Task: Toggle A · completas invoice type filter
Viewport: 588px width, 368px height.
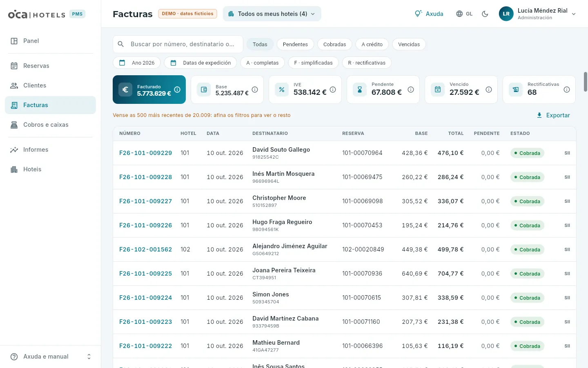Action: (262, 63)
